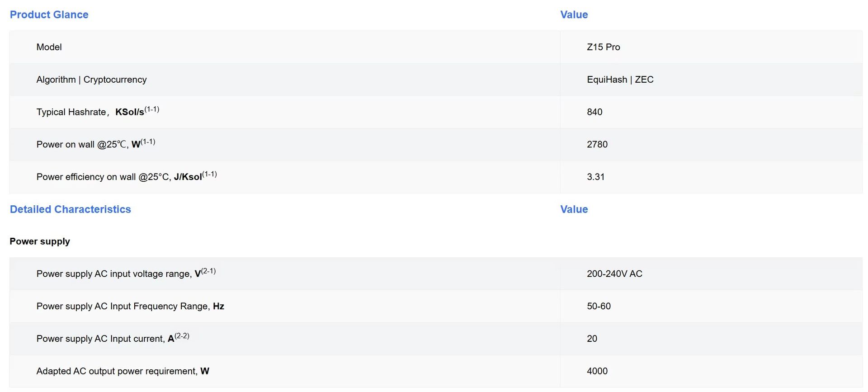Image resolution: width=868 pixels, height=392 pixels.
Task: Click the Detailed Characteristics heading
Action: pos(70,209)
